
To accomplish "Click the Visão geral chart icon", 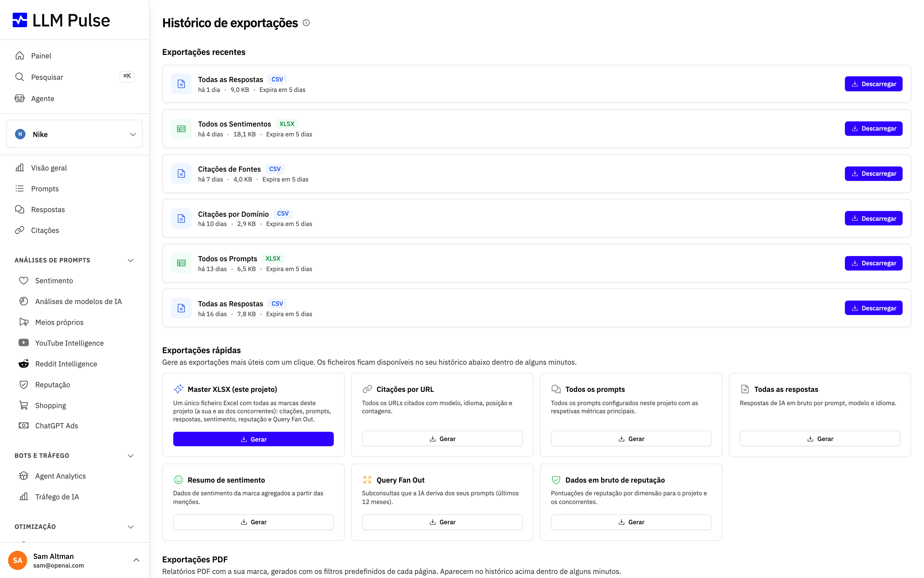I will click(20, 168).
